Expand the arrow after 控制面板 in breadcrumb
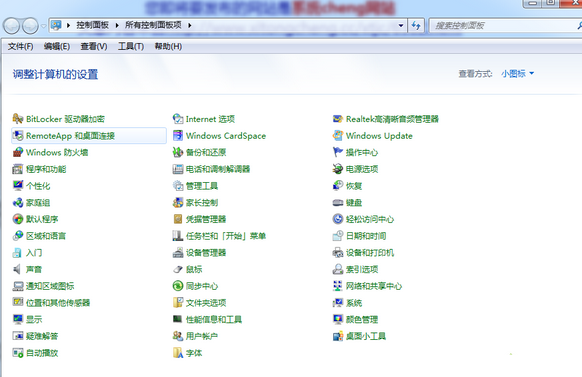Viewport: 582px width, 377px height. [x=117, y=25]
